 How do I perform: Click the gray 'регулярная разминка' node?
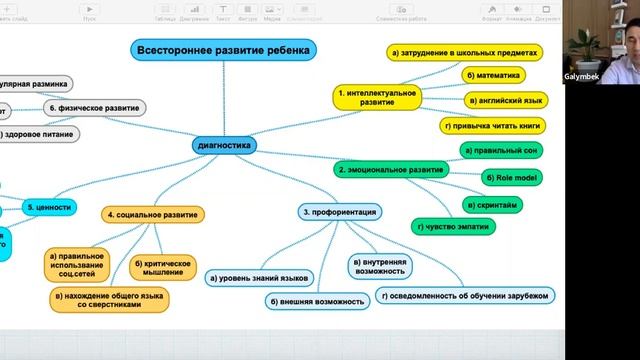(x=35, y=84)
